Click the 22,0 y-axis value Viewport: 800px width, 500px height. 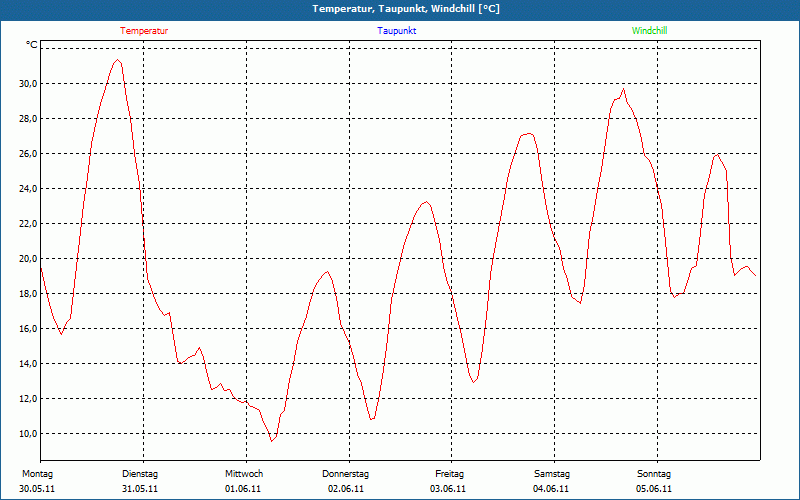tap(28, 223)
